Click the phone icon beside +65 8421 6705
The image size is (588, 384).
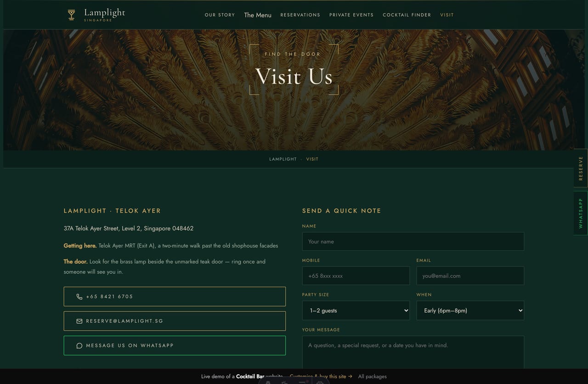pyautogui.click(x=79, y=297)
